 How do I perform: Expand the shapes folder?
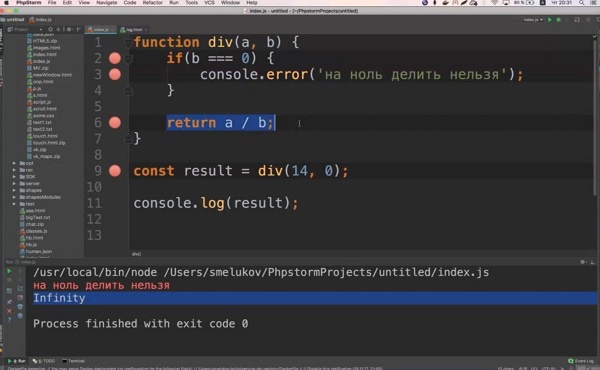click(x=14, y=190)
